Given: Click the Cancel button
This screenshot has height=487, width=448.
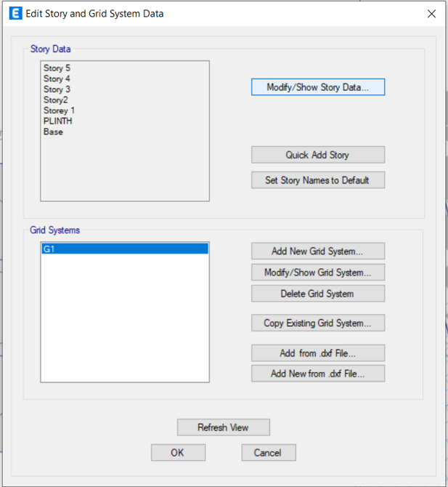Looking at the screenshot, I should click(269, 453).
